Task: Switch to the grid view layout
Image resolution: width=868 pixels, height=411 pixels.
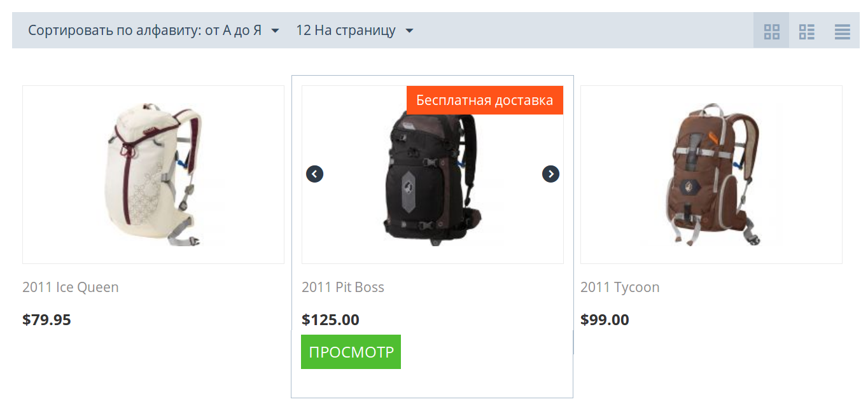Action: (771, 31)
